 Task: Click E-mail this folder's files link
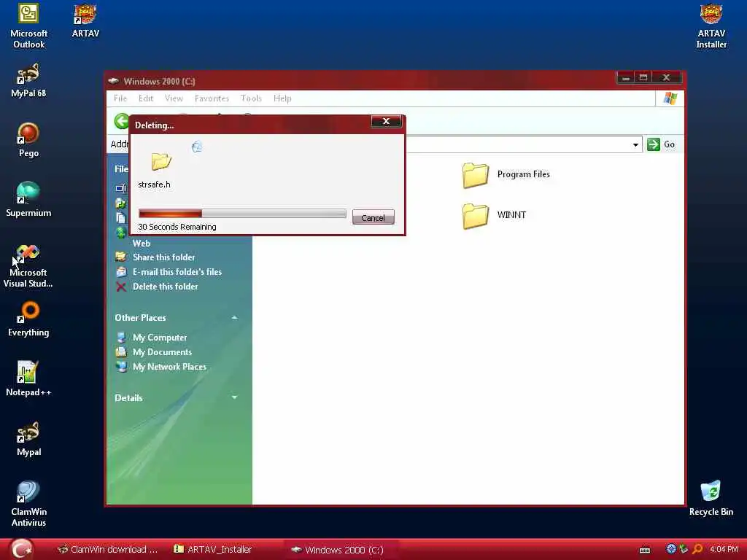click(177, 272)
